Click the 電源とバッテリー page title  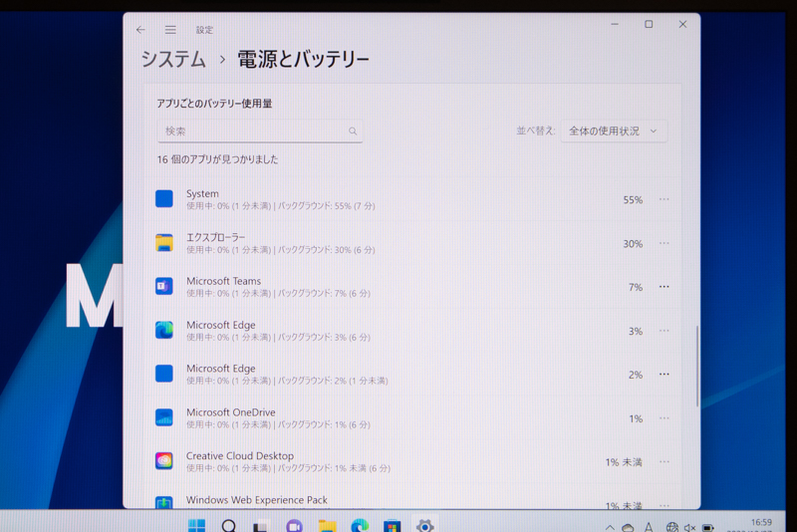point(303,60)
